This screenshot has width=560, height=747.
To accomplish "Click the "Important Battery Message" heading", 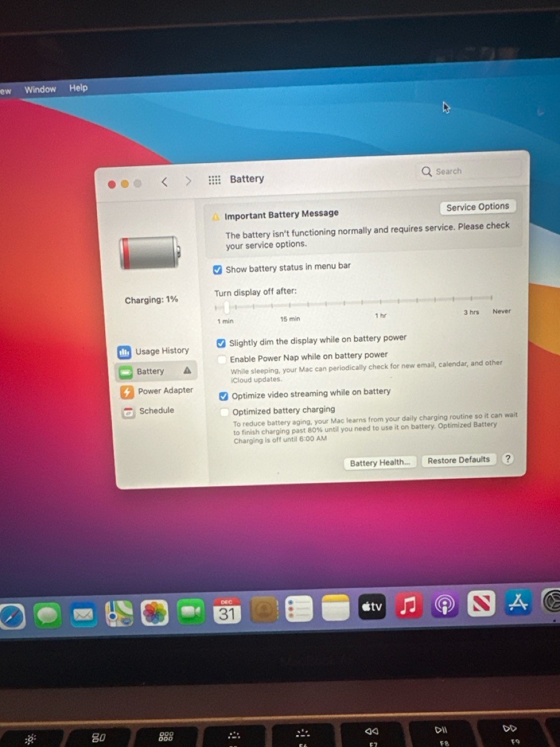I will click(x=281, y=215).
